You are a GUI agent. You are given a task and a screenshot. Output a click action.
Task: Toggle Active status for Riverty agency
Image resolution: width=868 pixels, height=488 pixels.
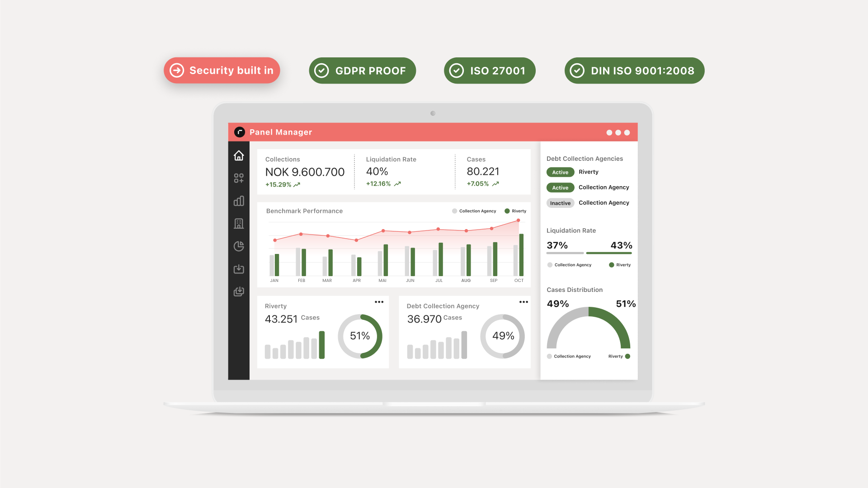pos(560,172)
